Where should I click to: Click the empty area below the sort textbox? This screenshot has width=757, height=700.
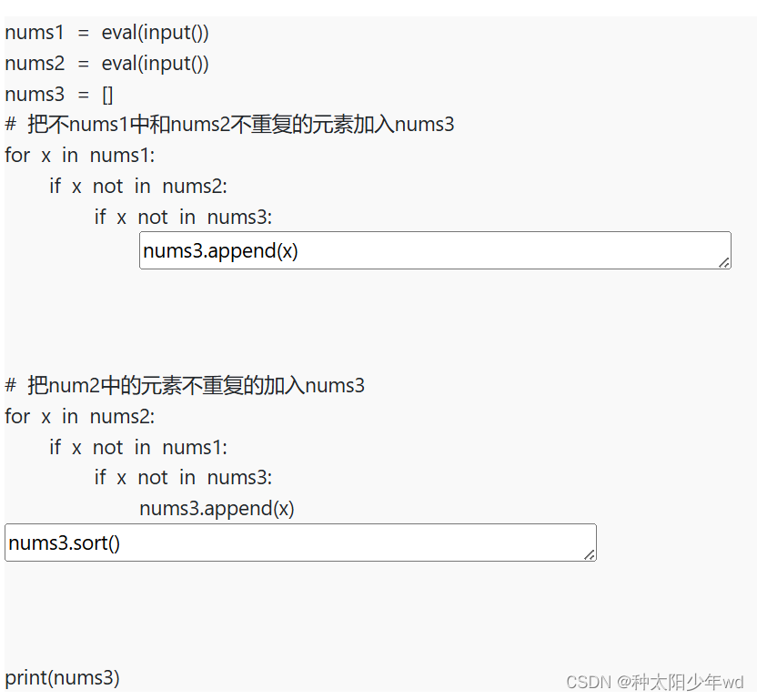(300, 611)
